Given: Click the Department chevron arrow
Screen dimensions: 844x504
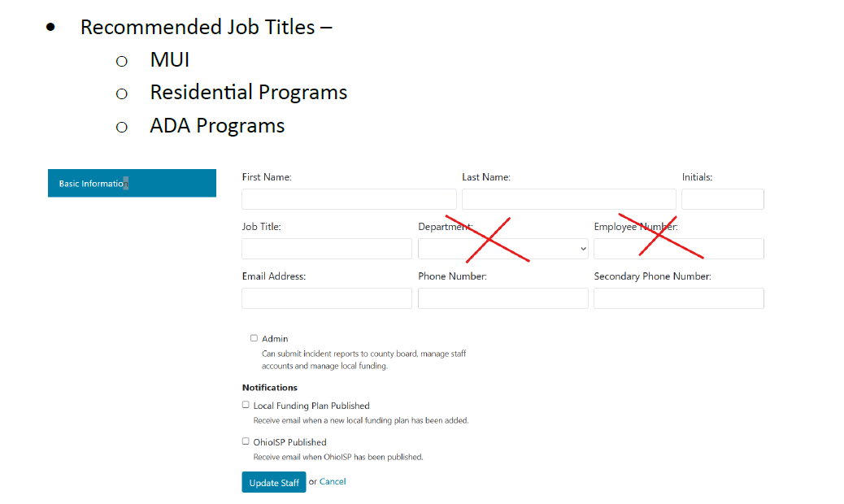Looking at the screenshot, I should tap(582, 249).
